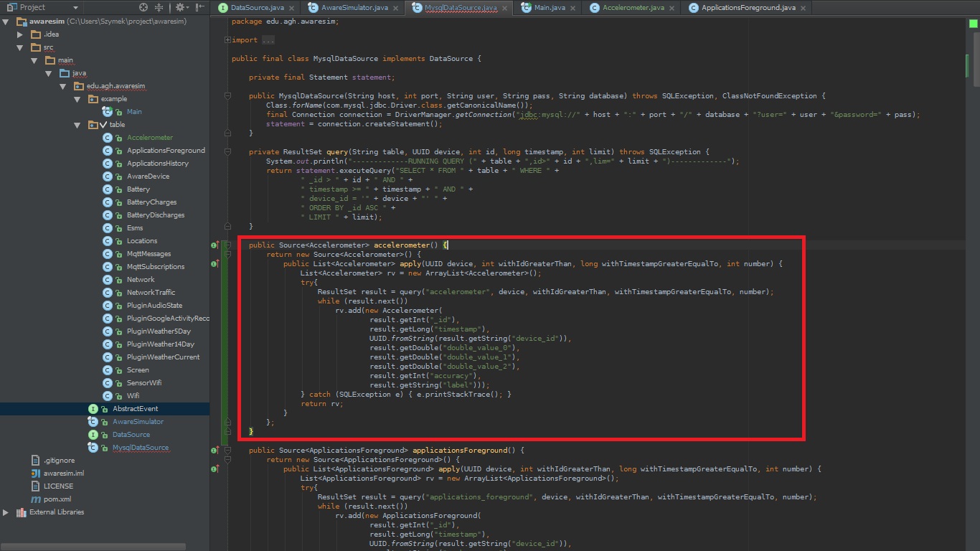Viewport: 980px width, 551px height.
Task: Expand the .idea folder
Action: click(x=21, y=34)
